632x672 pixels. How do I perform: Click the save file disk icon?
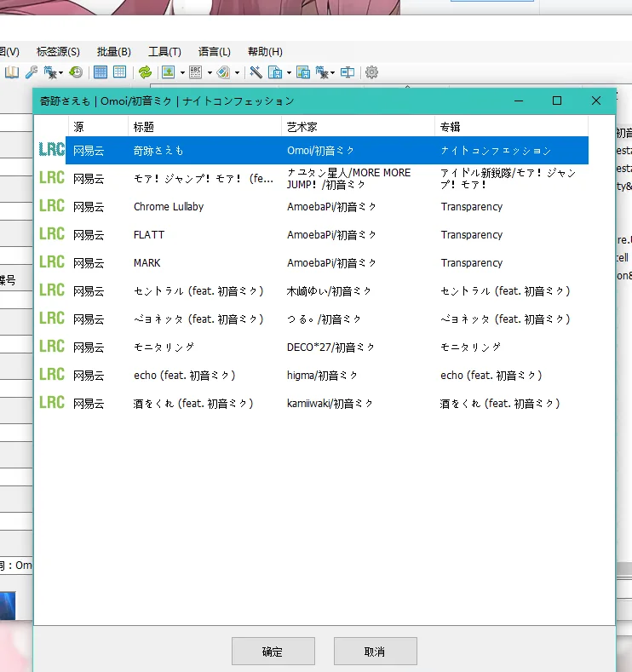pyautogui.click(x=275, y=72)
